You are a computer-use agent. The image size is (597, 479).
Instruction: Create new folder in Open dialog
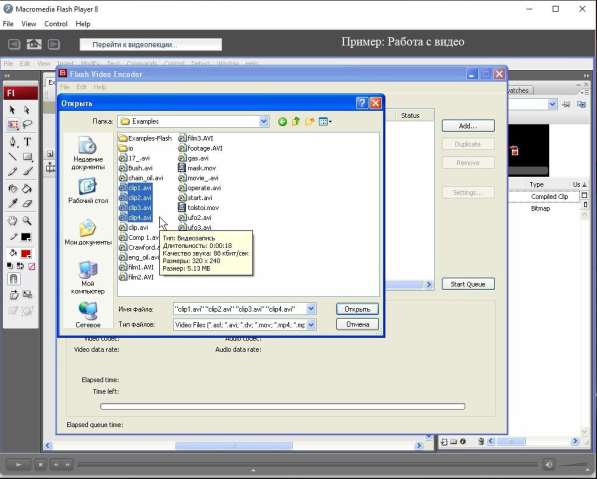click(x=310, y=121)
